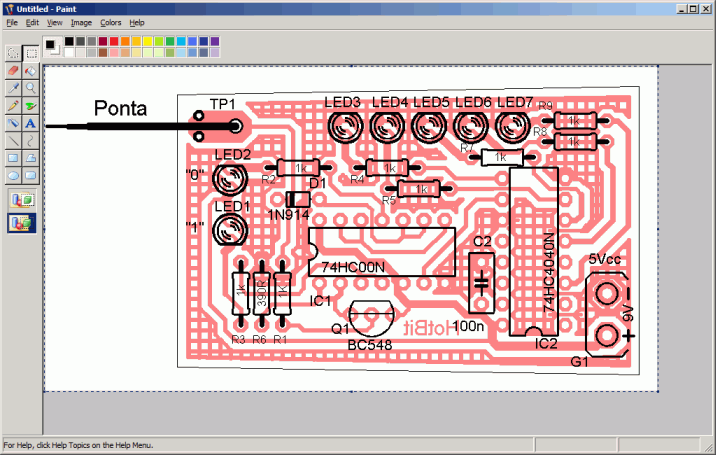The image size is (716, 455).
Task: Click the selection's right-middle sizing handle
Action: pos(658,229)
